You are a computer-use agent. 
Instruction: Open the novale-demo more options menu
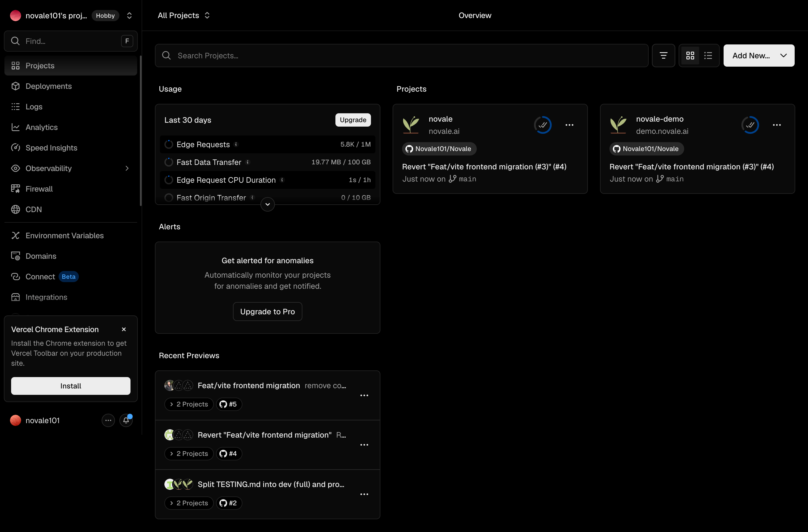777,125
